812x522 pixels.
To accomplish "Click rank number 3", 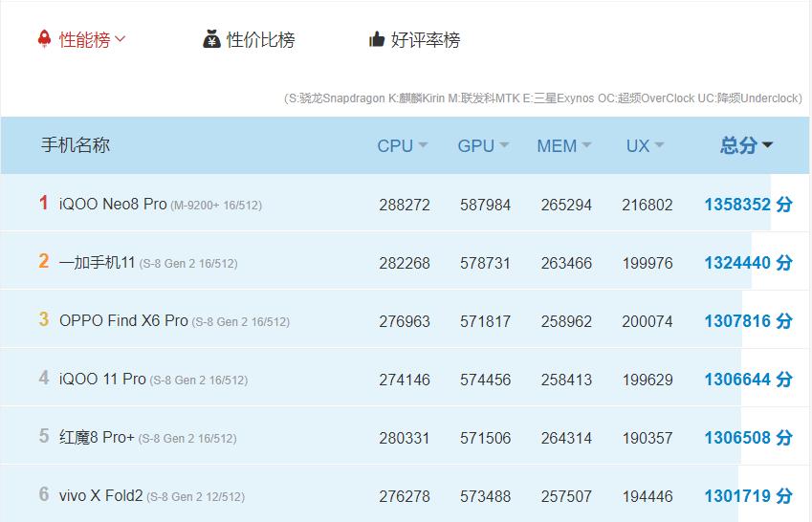I will [x=44, y=319].
